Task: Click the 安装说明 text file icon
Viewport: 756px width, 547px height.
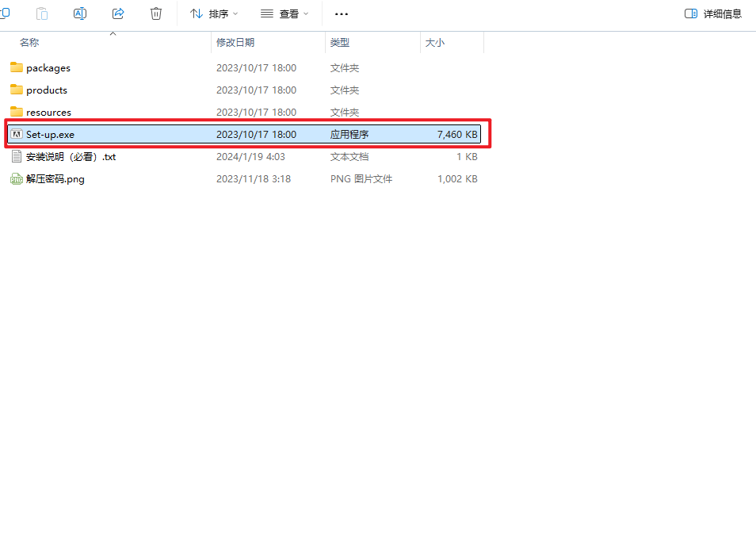Action: point(17,156)
